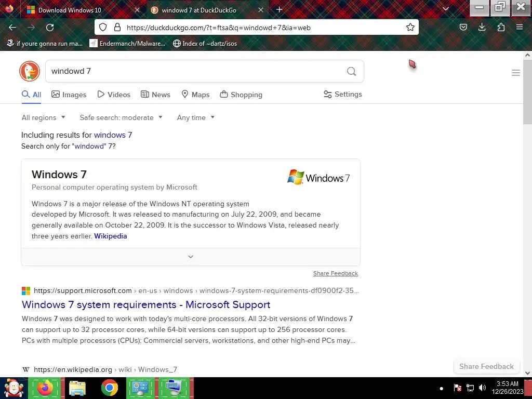Screen dimensions: 532x399
Task: Expand the All regions dropdown
Action: pos(44,118)
